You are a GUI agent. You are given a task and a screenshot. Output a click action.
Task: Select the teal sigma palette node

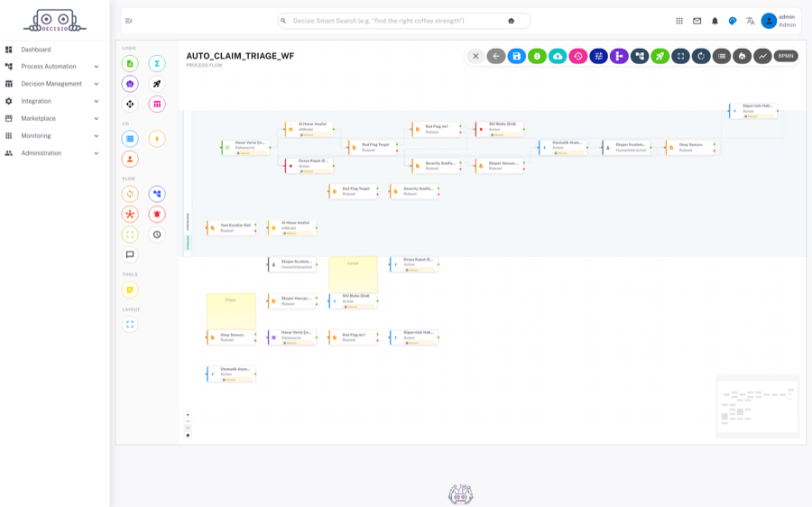(157, 64)
